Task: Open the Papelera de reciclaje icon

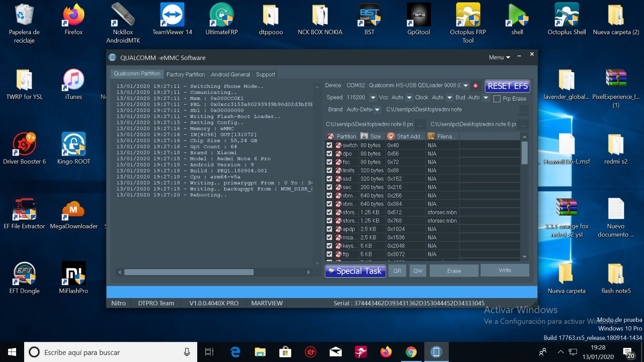Action: click(24, 23)
